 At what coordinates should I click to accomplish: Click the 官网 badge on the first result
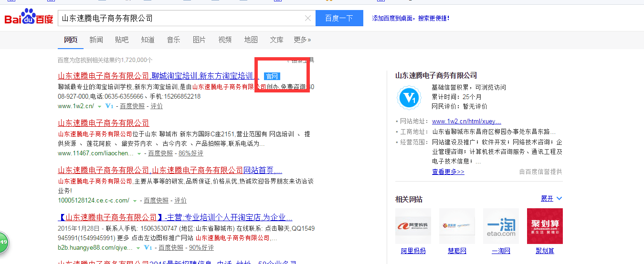pos(272,76)
